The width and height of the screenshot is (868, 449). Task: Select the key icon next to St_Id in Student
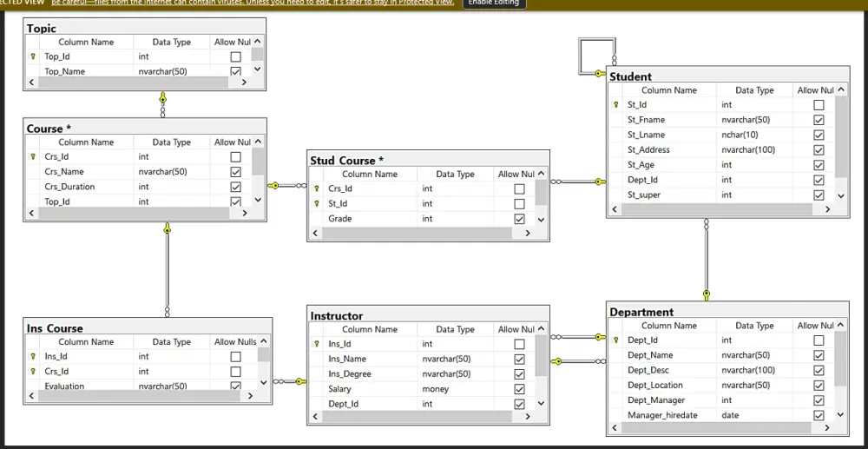[x=615, y=104]
